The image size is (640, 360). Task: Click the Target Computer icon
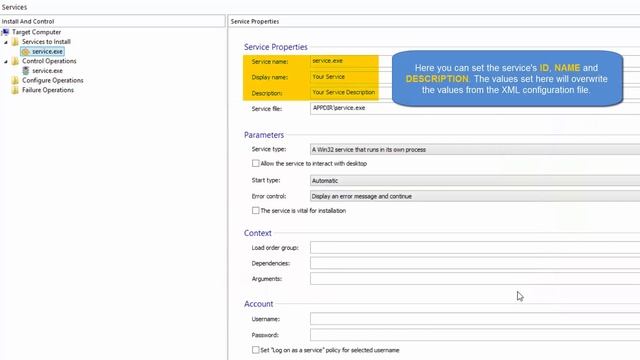pyautogui.click(x=5, y=32)
